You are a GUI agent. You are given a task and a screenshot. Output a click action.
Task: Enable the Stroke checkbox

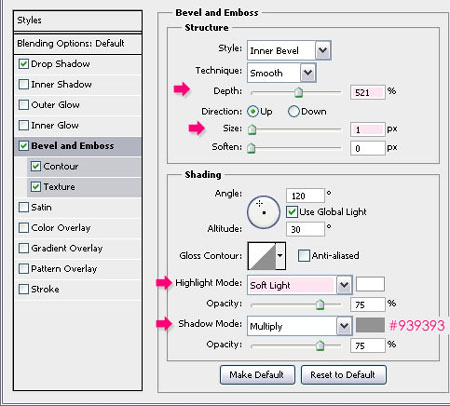[24, 289]
